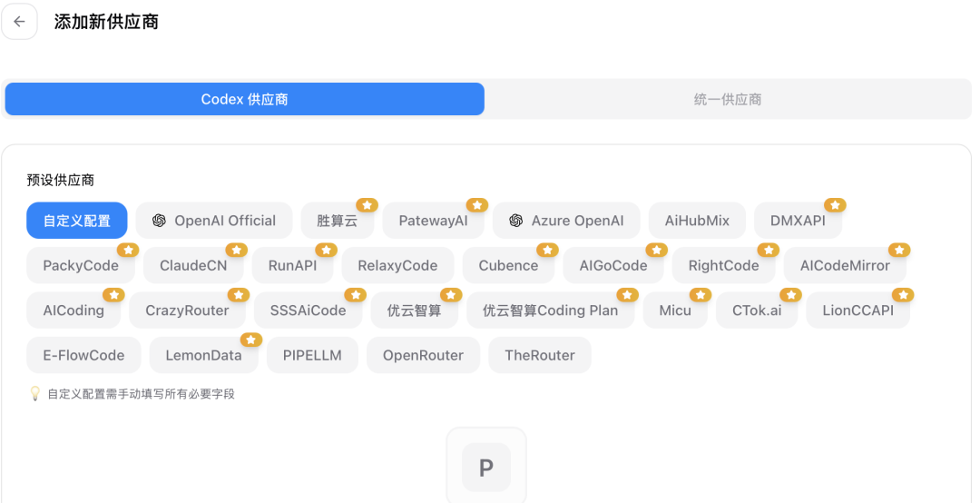Click the lightbulb hint icon
The image size is (980, 503).
tap(35, 393)
